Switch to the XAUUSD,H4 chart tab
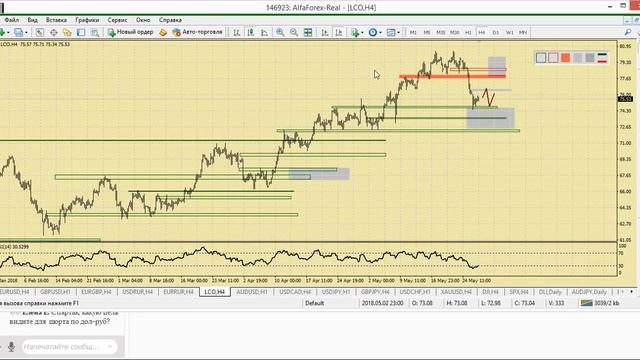The image size is (640, 360). pyautogui.click(x=456, y=292)
